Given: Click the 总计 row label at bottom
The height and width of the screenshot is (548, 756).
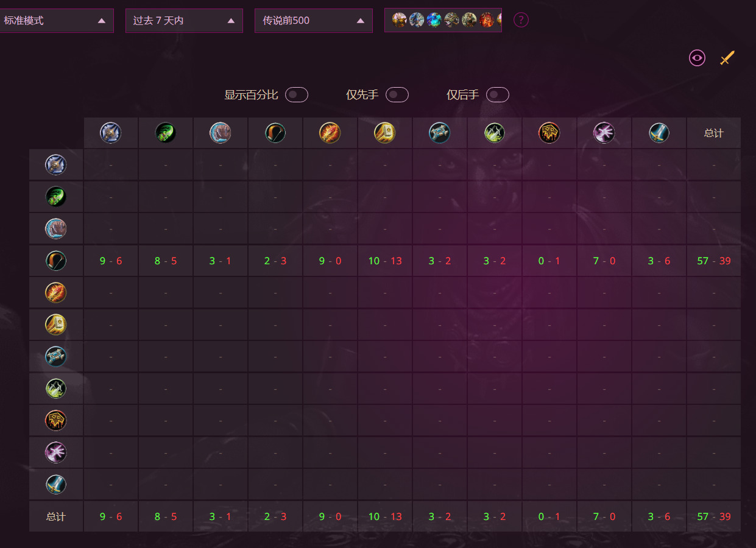Looking at the screenshot, I should 56,516.
